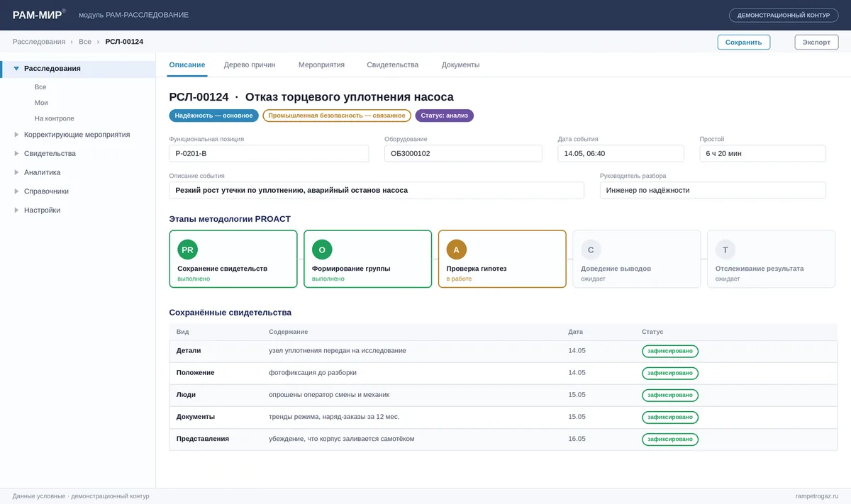Open the Проверка гипотез stage title
The width and height of the screenshot is (851, 504).
coord(477,269)
